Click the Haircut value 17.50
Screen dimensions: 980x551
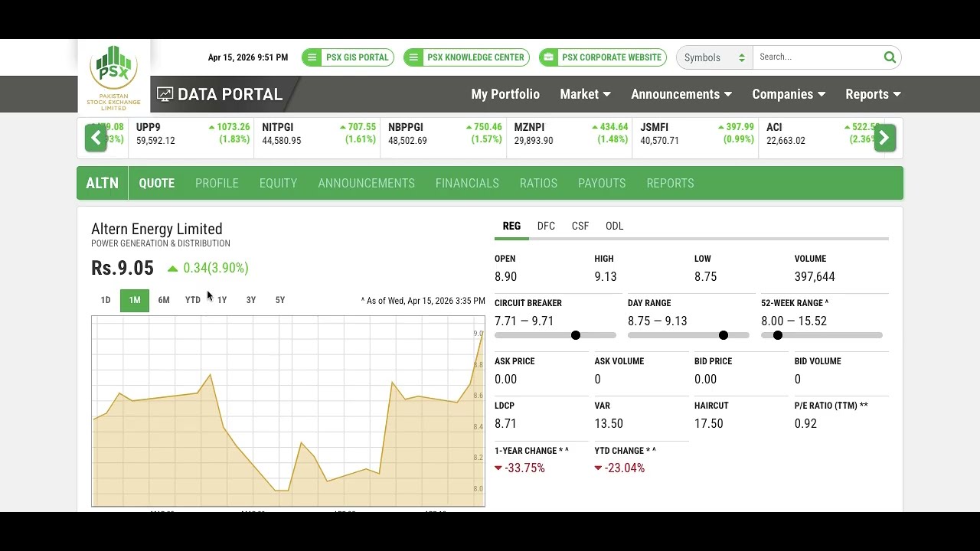point(709,423)
